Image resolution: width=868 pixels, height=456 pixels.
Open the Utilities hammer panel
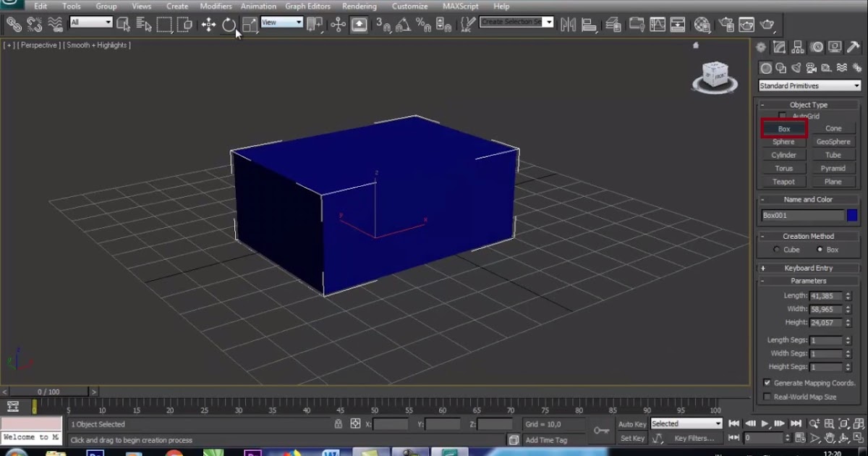854,48
